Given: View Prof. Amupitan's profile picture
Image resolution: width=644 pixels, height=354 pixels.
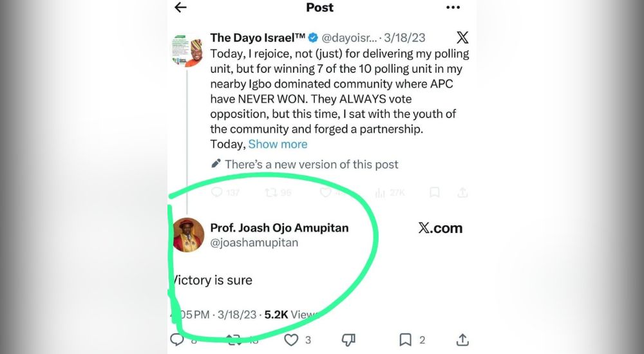Looking at the screenshot, I should point(189,234).
